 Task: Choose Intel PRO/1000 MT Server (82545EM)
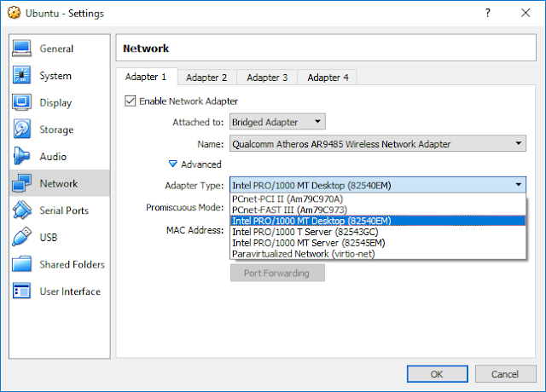pos(378,243)
